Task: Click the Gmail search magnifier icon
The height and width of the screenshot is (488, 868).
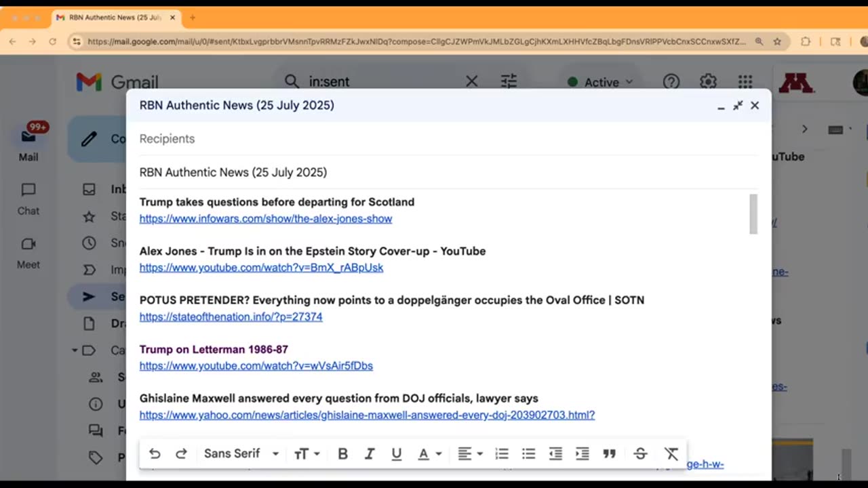Action: coord(292,81)
